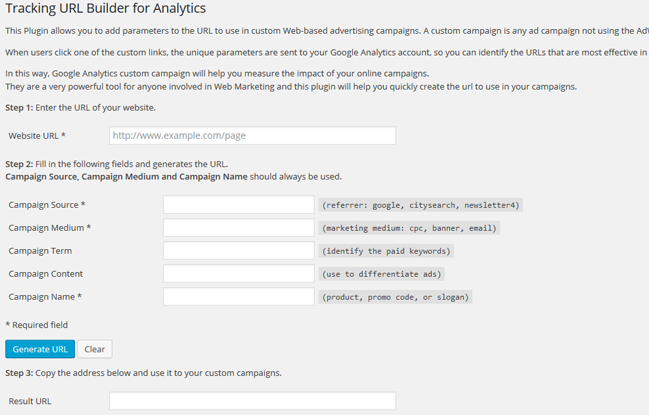Click into the Campaign Term field
Screen dimensions: 649x415
click(239, 251)
